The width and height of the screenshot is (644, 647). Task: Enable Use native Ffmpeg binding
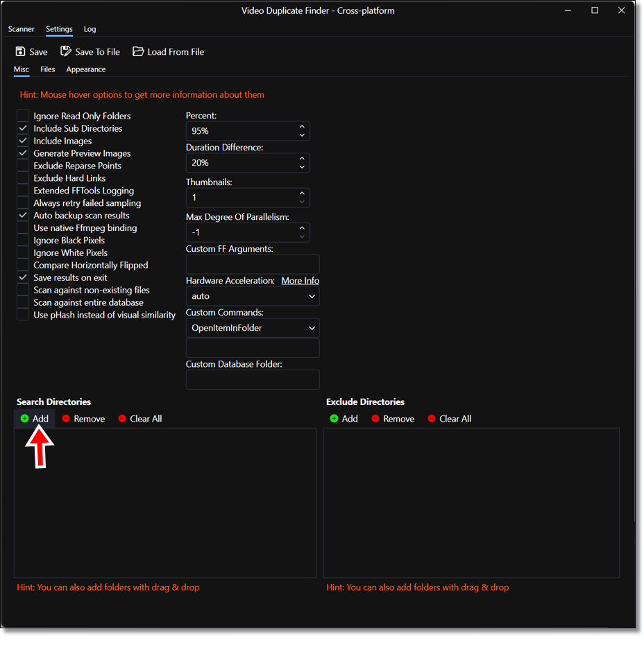tap(23, 227)
